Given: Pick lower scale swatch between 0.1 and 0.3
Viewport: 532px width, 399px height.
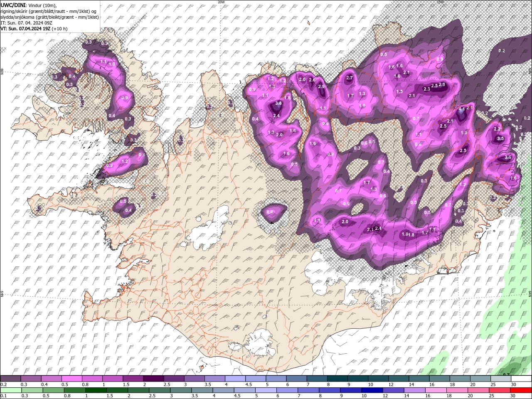Looking at the screenshot, I should (x=10, y=390).
